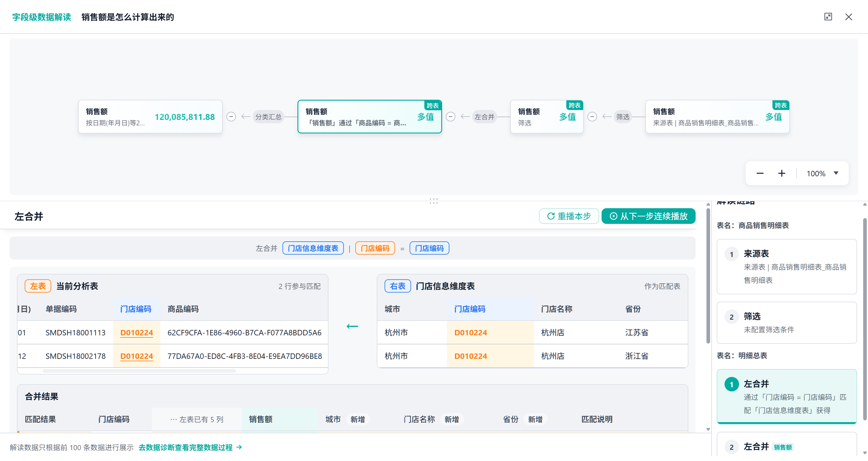Image resolution: width=868 pixels, height=461 pixels.
Task: Close the field-level data interpretation dialog
Action: [848, 17]
